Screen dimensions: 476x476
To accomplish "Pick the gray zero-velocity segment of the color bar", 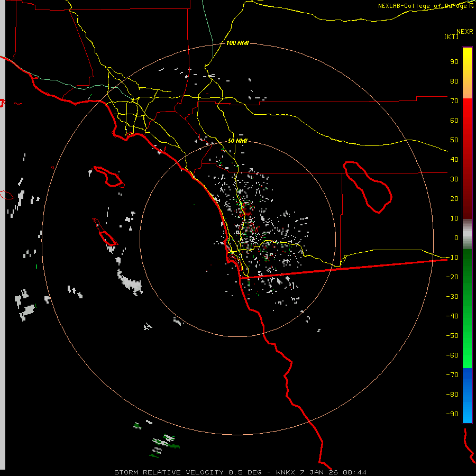I will point(467,234).
